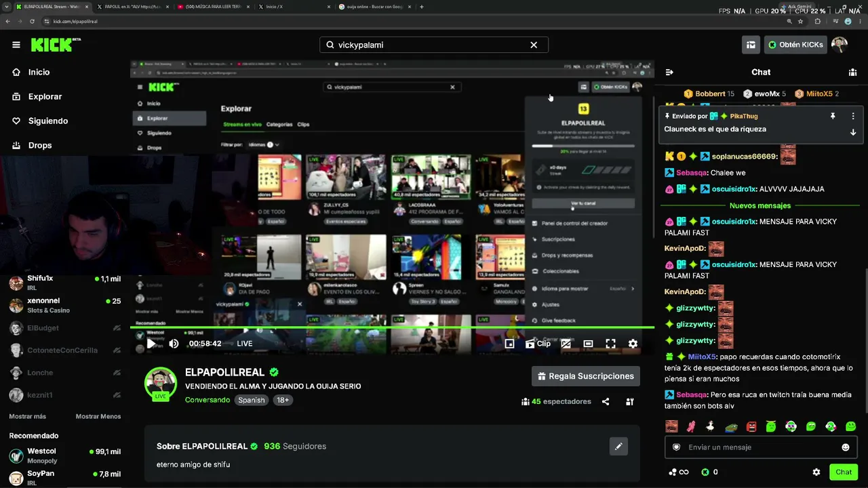Open the hamburger menu beside the Kick logo
The width and height of the screenshot is (868, 488).
point(16,45)
